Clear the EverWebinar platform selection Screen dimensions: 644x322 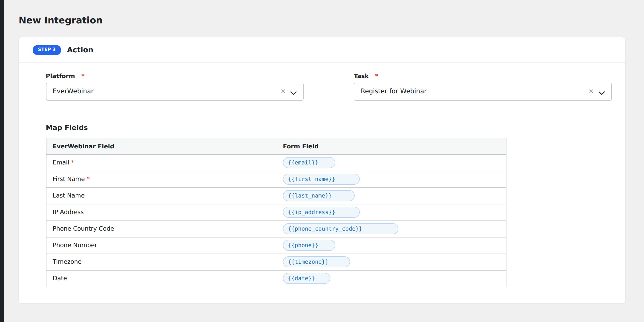click(x=283, y=91)
